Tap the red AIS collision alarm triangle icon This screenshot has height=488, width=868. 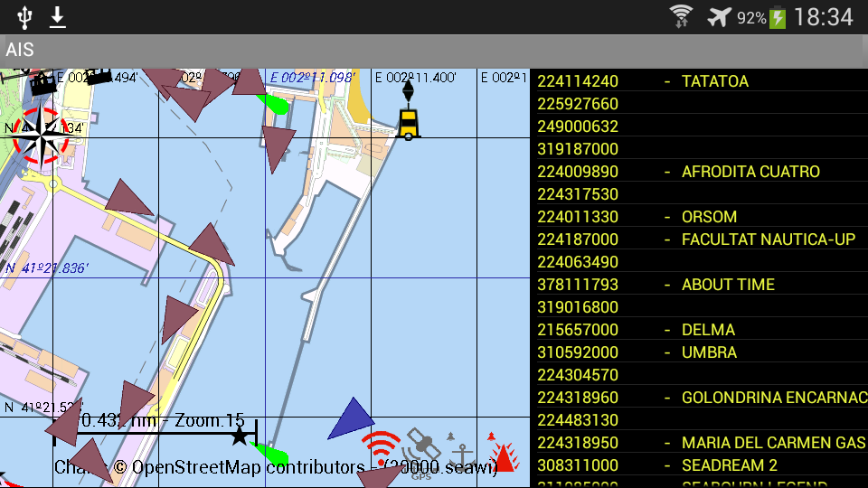[x=503, y=453]
